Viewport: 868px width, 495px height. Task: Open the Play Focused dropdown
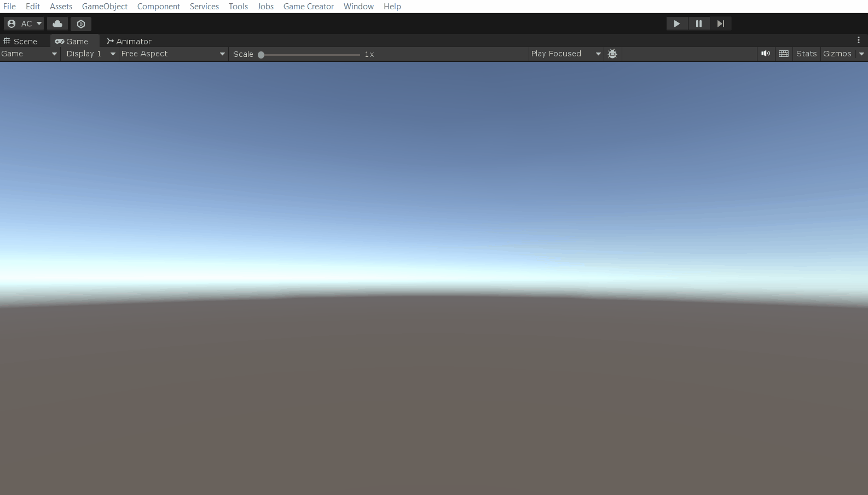click(565, 54)
